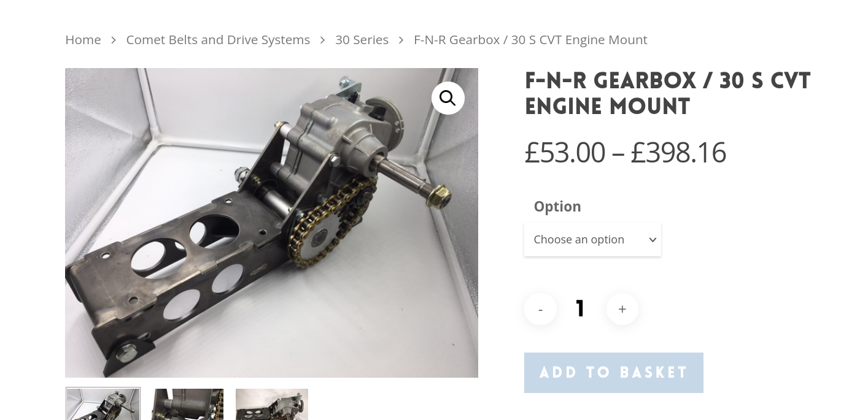This screenshot has width=868, height=420.
Task: Click the current page breadcrumb F-N-R Gearbox text
Action: [x=530, y=40]
